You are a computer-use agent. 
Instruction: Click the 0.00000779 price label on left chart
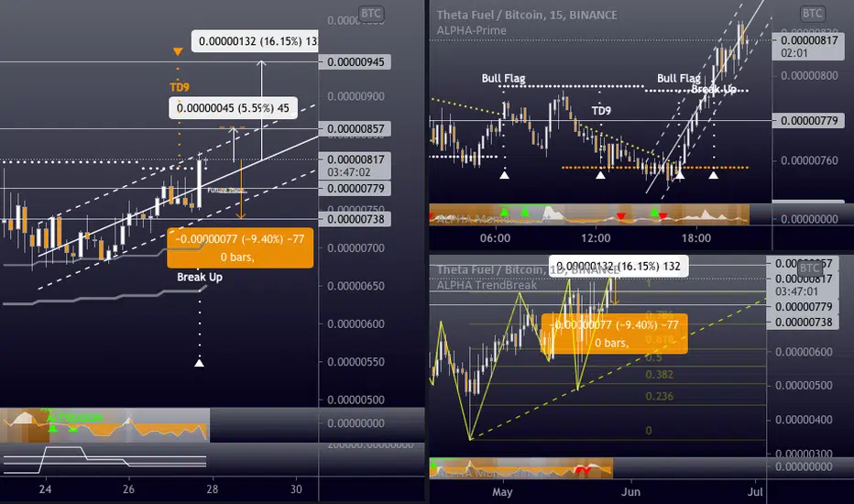pos(355,189)
